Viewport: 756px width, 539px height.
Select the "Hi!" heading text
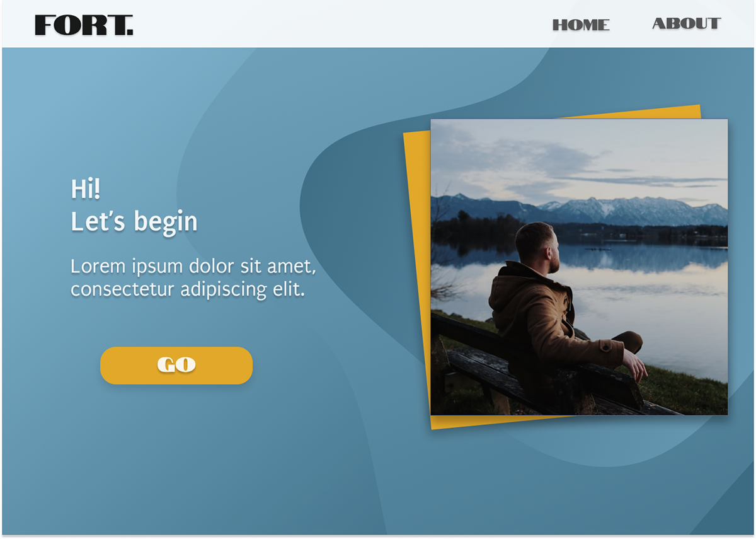[x=86, y=189]
